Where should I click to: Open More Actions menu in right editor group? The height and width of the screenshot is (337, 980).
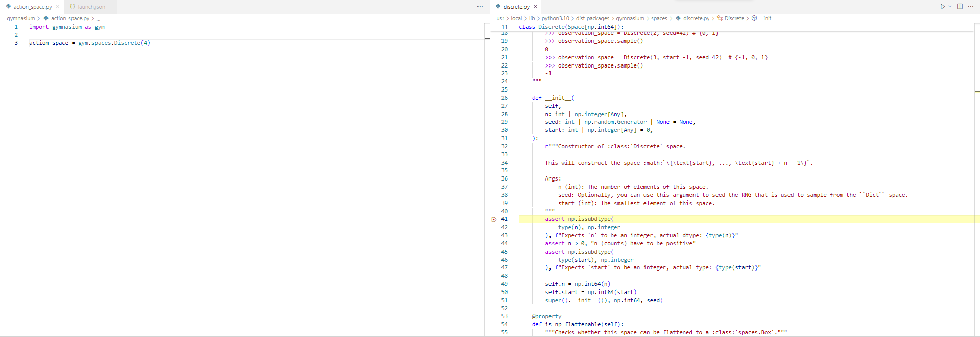(x=971, y=7)
